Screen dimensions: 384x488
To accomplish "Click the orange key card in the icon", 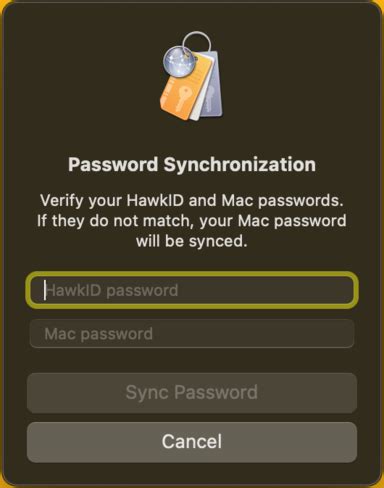I will (x=185, y=92).
